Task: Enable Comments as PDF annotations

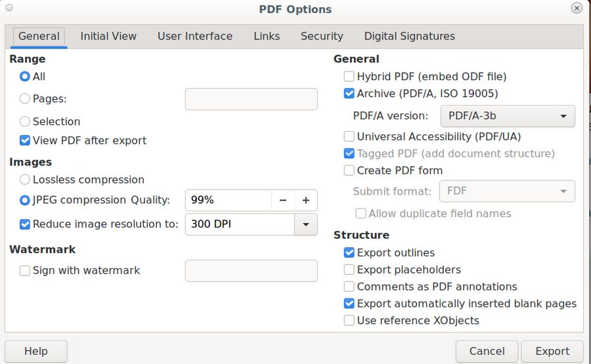Action: 349,287
